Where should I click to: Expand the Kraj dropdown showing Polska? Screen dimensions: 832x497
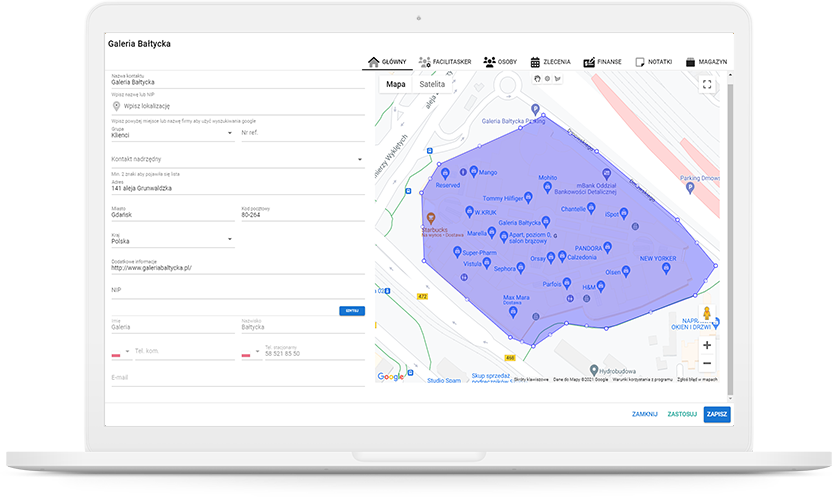230,240
